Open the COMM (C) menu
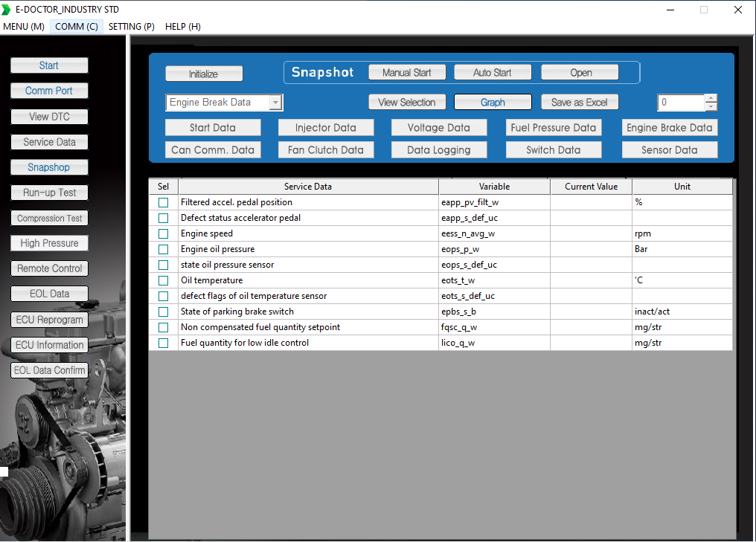 76,27
